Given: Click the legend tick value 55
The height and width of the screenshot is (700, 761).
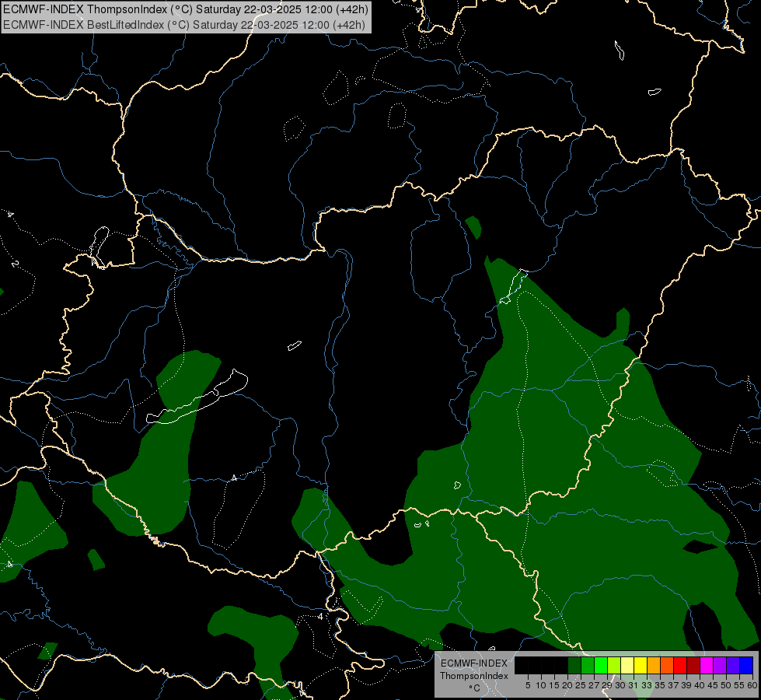Looking at the screenshot, I should click(739, 685).
